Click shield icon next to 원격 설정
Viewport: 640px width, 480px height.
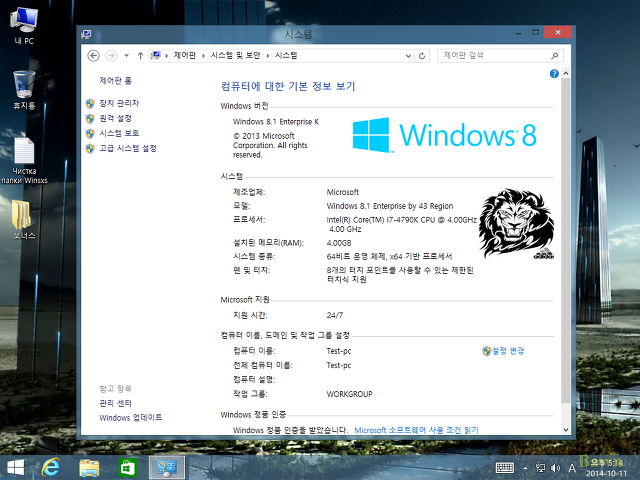(90, 119)
